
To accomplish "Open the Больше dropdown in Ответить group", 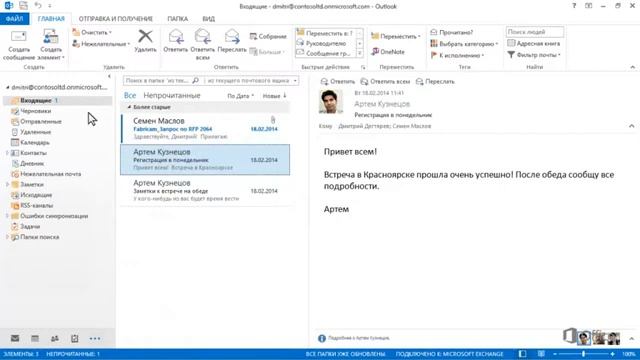I will click(x=267, y=52).
